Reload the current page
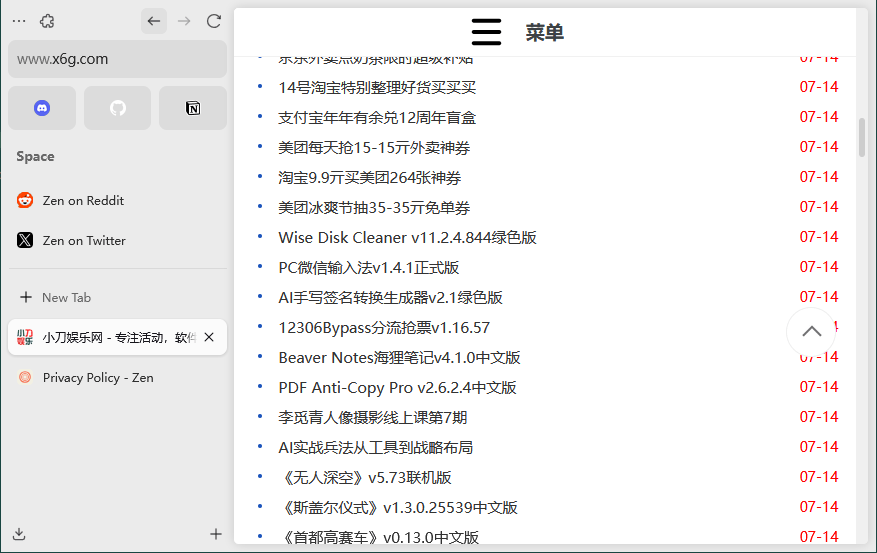 tap(213, 21)
